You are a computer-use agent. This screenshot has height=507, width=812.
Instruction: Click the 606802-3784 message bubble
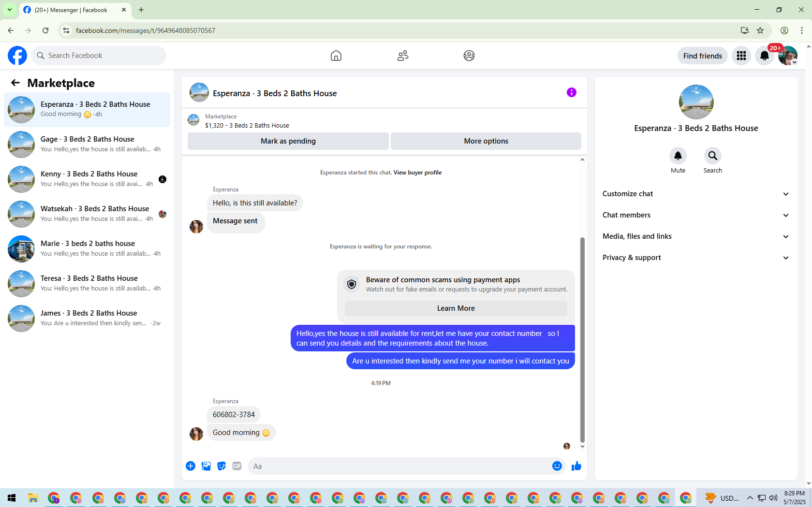point(234,415)
